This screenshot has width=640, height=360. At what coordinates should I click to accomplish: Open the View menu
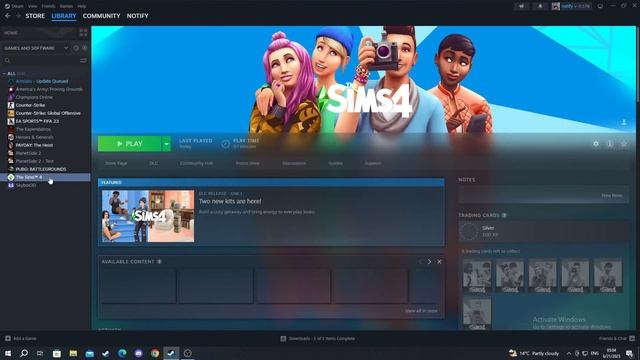coord(32,6)
